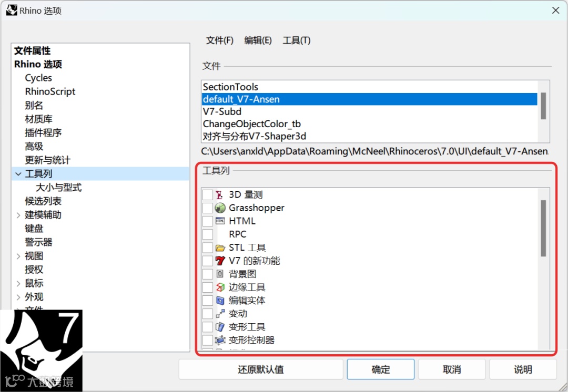Select V7-Subd in the file list

point(370,111)
